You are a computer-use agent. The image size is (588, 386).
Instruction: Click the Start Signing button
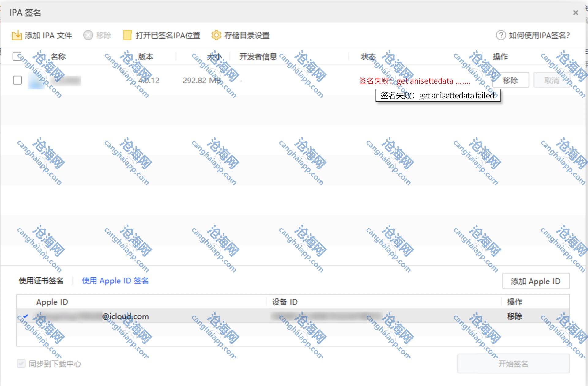click(513, 364)
